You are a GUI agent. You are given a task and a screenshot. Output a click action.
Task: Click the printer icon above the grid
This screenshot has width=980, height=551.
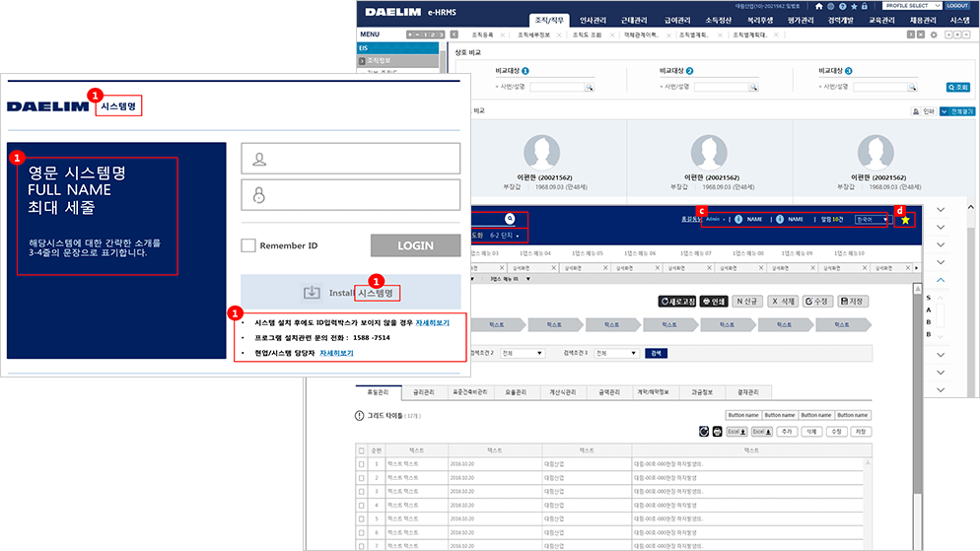point(717,431)
